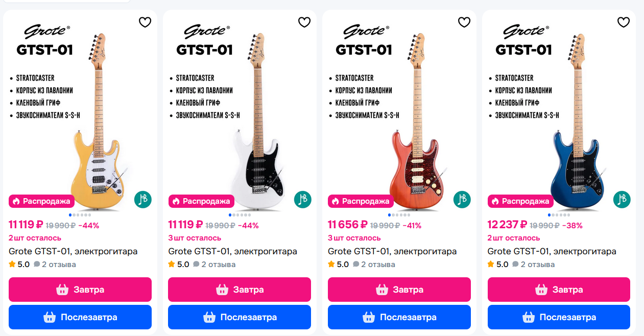This screenshot has width=644, height=336.
Task: Click image carousel dots under yellow guitar
Action: pyautogui.click(x=80, y=215)
